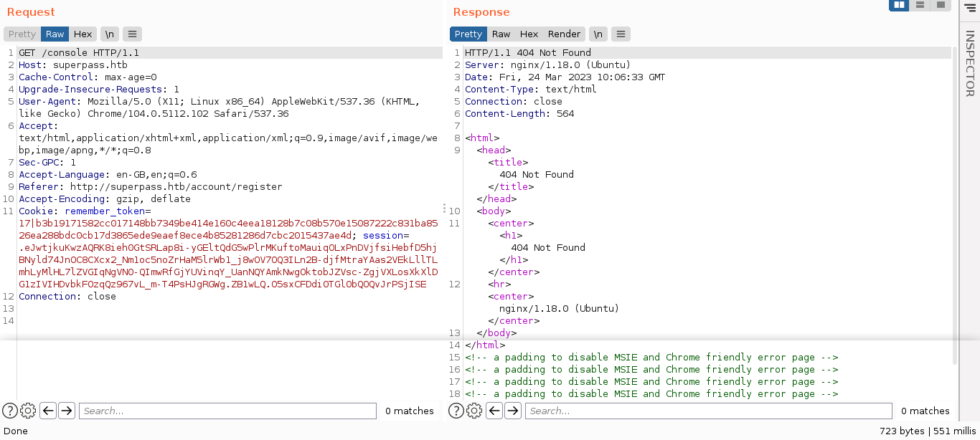The height and width of the screenshot is (440, 980).
Task: Go to next match in request search
Action: tap(67, 411)
